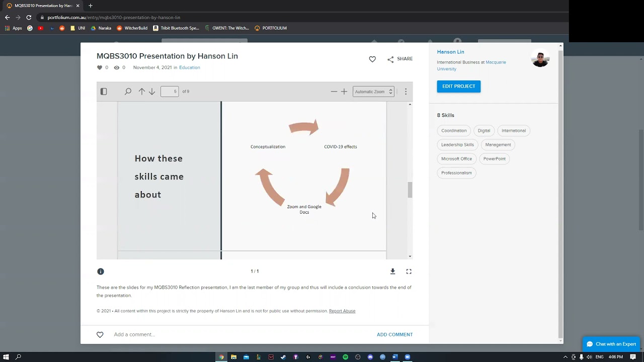The width and height of the screenshot is (644, 362).
Task: Click the heart icon beside the comment field
Action: 100,335
